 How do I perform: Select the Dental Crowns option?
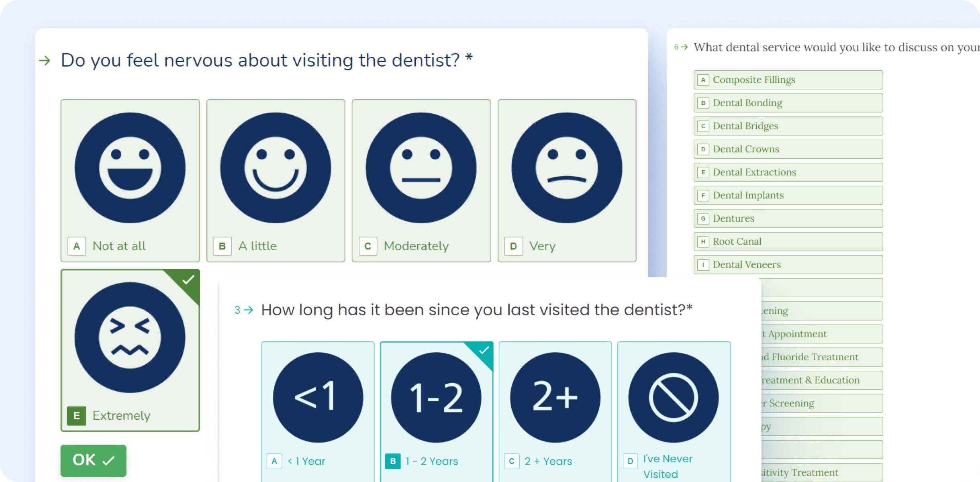point(788,149)
